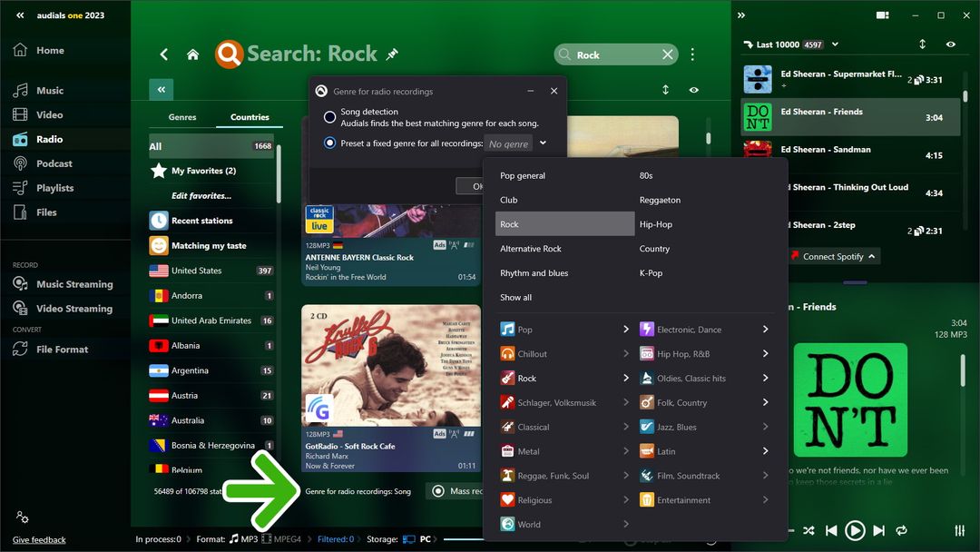Clear the Rock search field
This screenshot has width=980, height=552.
click(x=667, y=54)
